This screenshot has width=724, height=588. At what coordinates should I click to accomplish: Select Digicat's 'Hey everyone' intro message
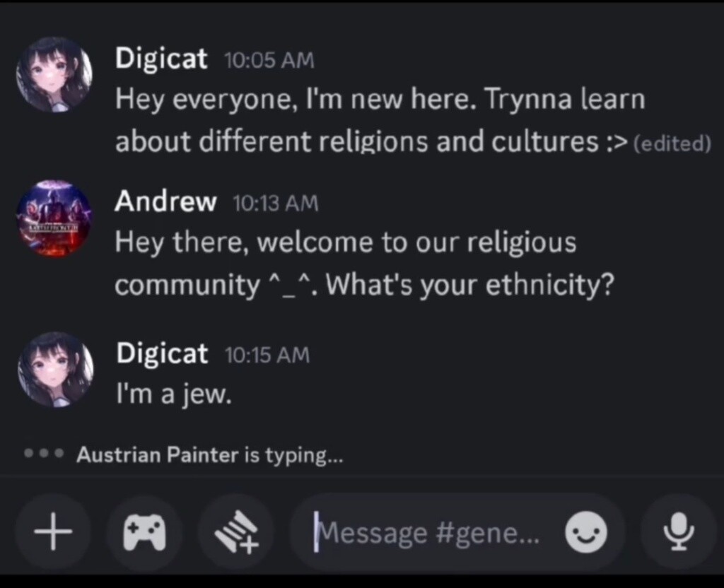point(380,120)
